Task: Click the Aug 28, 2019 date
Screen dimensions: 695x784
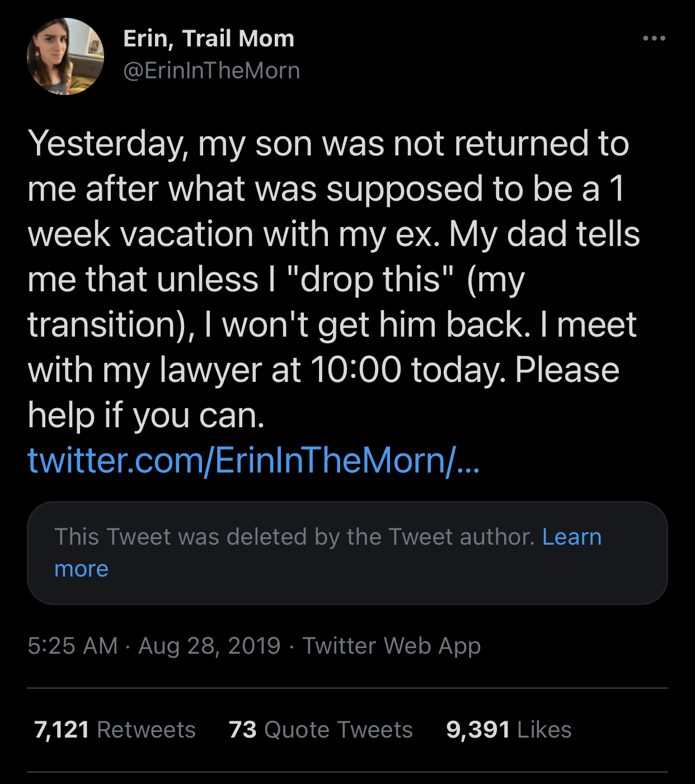Action: click(x=209, y=646)
